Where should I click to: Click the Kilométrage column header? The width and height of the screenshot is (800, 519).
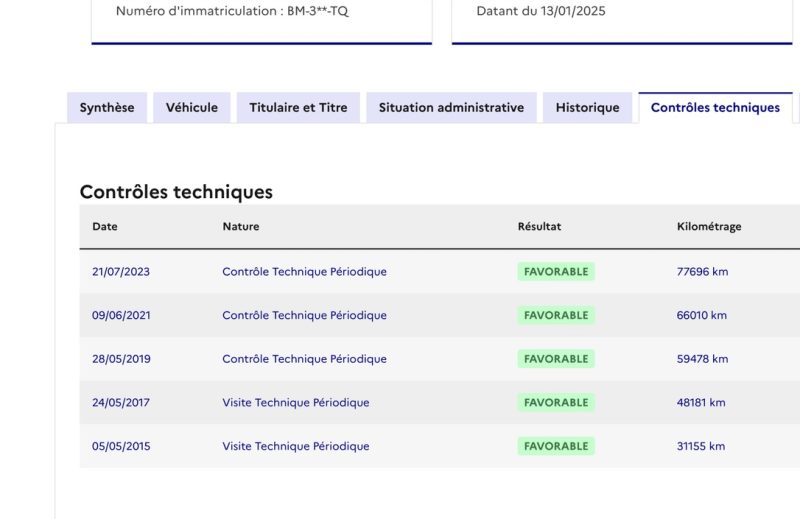pyautogui.click(x=709, y=227)
